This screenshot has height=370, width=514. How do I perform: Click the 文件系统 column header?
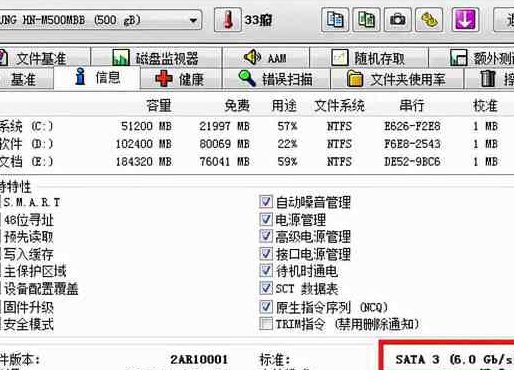click(x=339, y=106)
